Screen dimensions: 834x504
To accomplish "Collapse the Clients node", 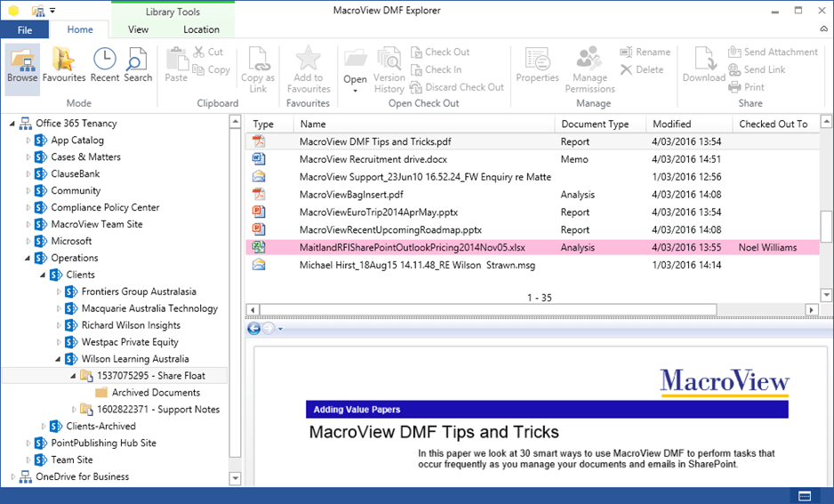I will pyautogui.click(x=43, y=276).
